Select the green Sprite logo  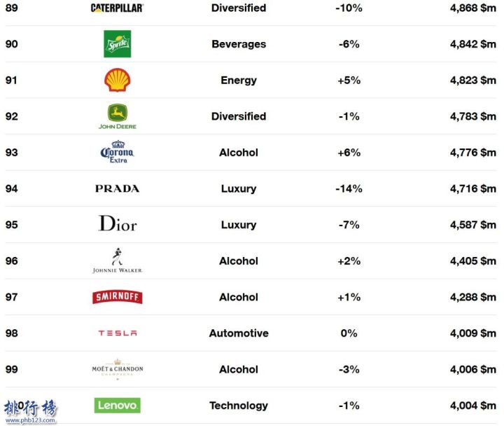pos(118,43)
